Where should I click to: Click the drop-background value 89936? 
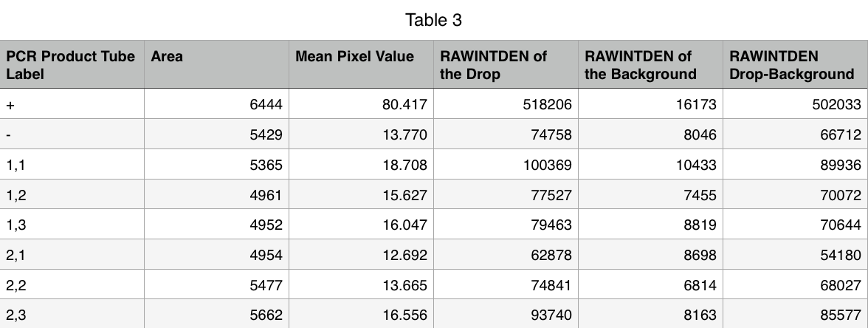coord(841,165)
